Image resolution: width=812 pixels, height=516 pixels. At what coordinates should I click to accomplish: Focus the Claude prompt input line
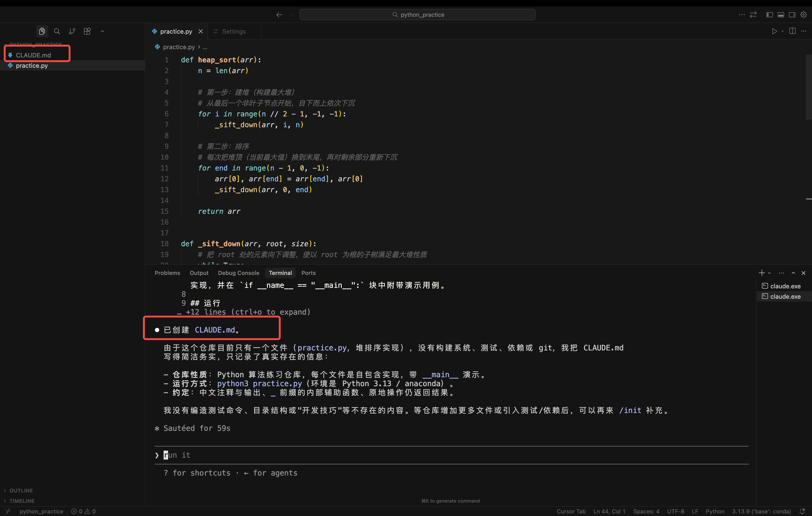coord(452,455)
